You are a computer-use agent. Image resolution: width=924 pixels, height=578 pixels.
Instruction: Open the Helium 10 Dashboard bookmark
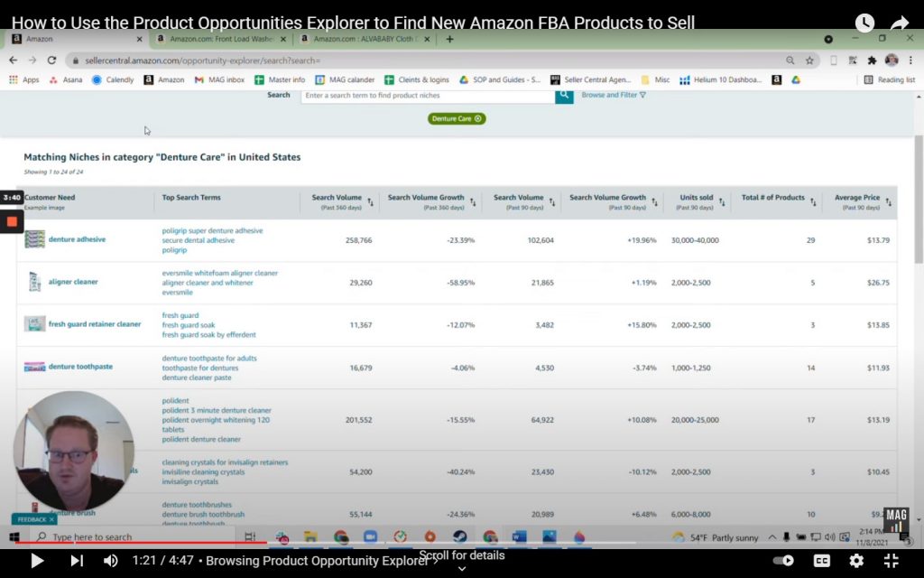[720, 79]
